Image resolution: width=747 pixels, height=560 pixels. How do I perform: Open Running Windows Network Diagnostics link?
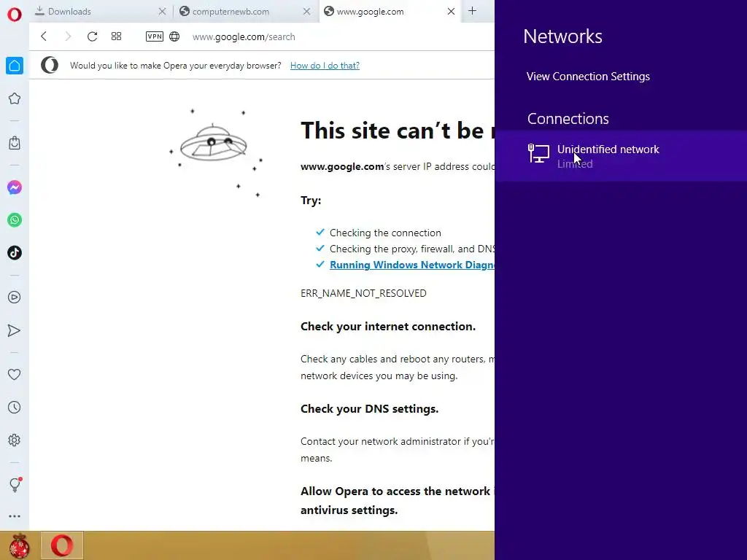coord(412,265)
